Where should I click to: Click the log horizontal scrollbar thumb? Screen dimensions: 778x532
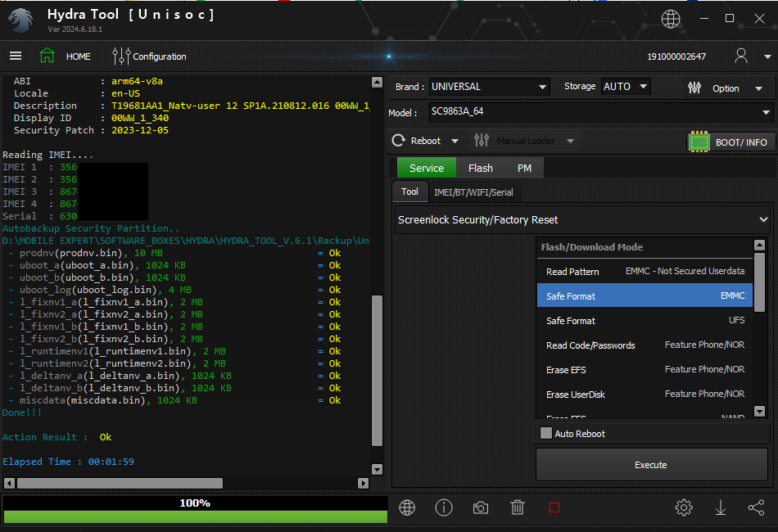pos(120,483)
